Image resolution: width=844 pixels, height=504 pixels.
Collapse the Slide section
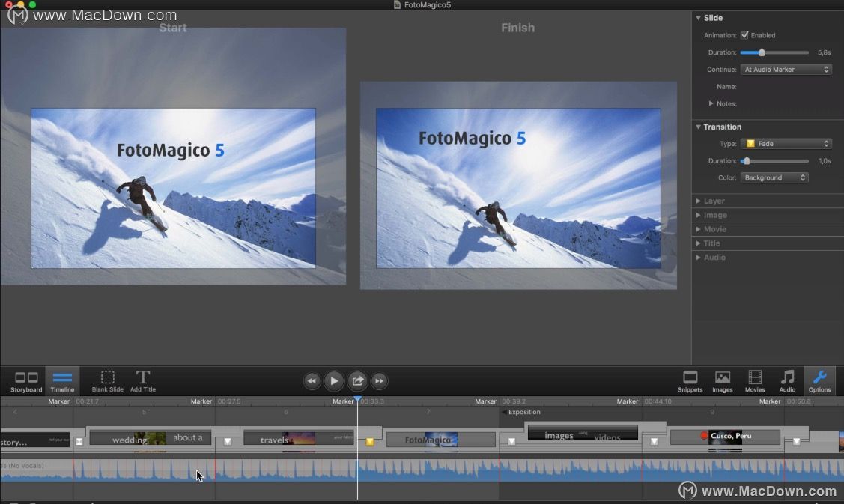[698, 18]
